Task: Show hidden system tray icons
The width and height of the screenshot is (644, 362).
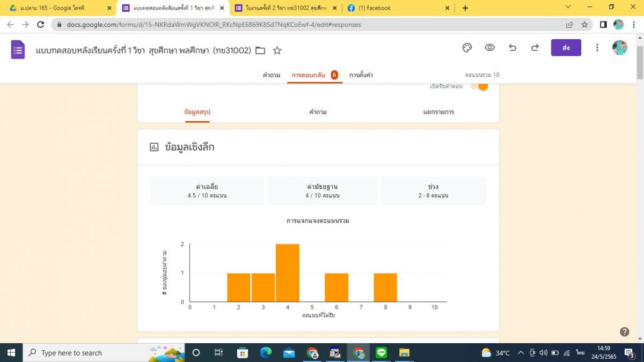Action: click(x=520, y=353)
